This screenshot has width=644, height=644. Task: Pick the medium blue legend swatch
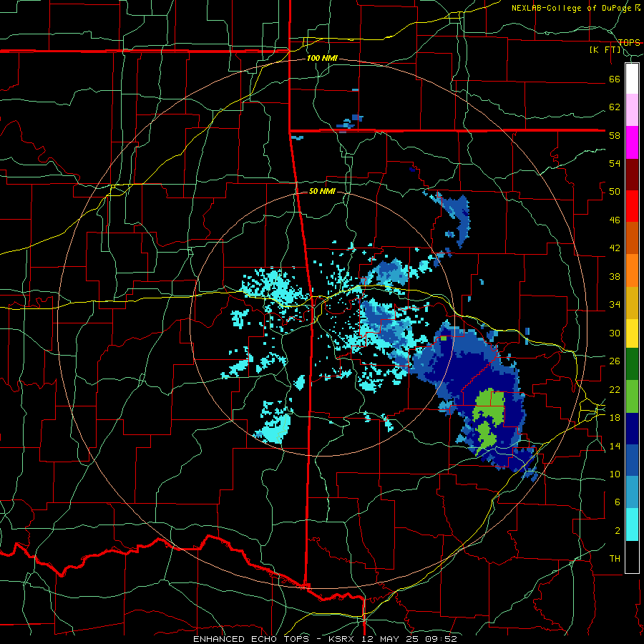(632, 460)
